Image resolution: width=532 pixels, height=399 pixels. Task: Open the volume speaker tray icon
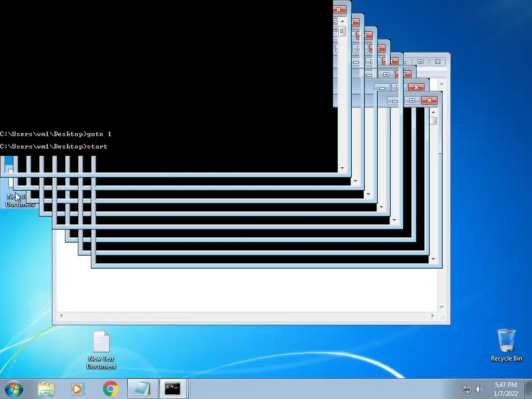coord(480,389)
